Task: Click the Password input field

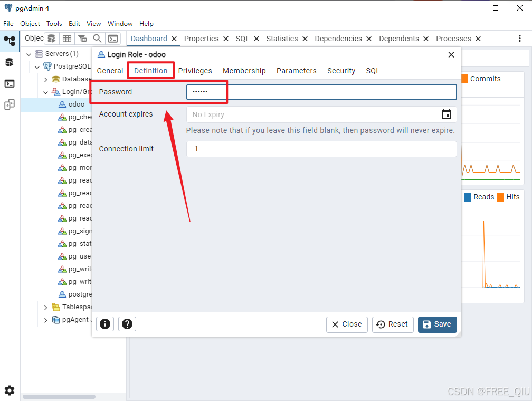Action: pyautogui.click(x=321, y=92)
